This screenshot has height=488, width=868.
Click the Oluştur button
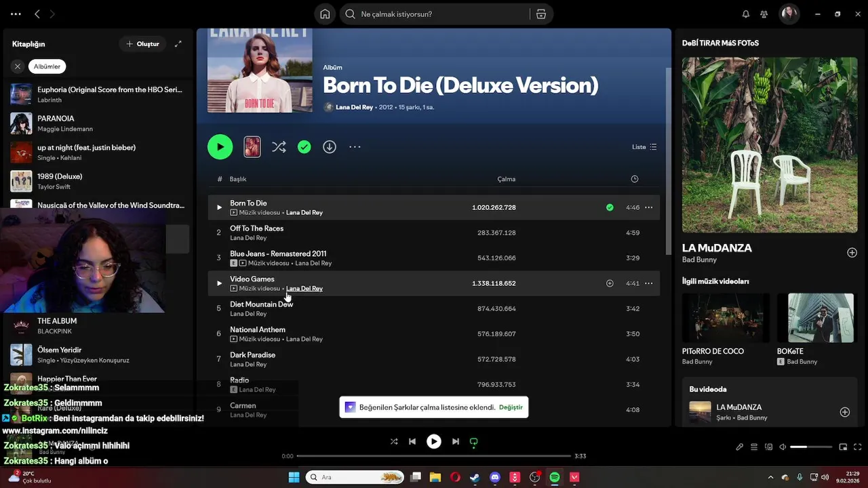tap(142, 44)
